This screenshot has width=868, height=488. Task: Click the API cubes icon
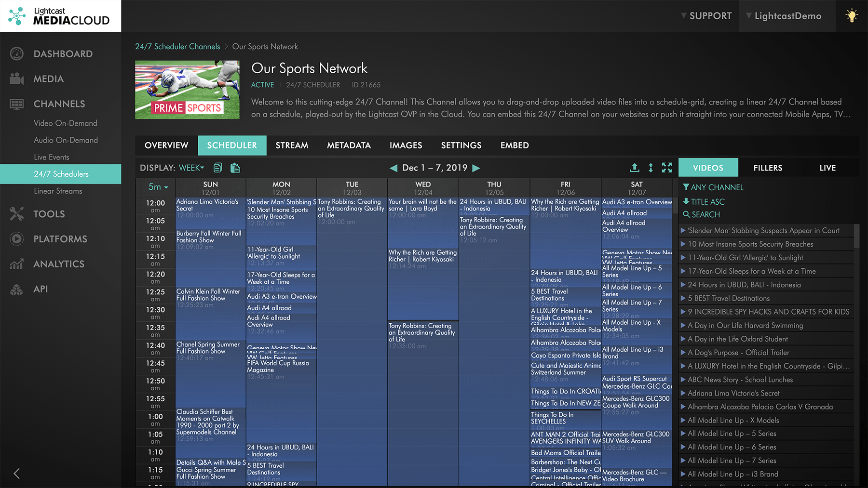(17, 289)
